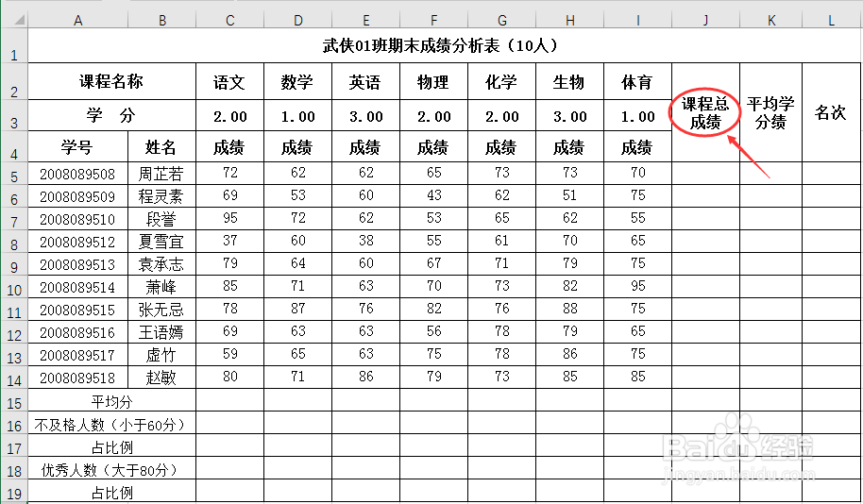The width and height of the screenshot is (863, 504).
Task: Select the name cell 周芷若
Action: (x=161, y=174)
